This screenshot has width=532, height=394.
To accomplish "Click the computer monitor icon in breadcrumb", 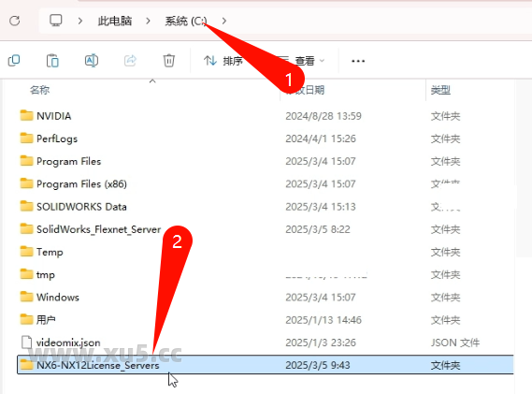I will [56, 21].
